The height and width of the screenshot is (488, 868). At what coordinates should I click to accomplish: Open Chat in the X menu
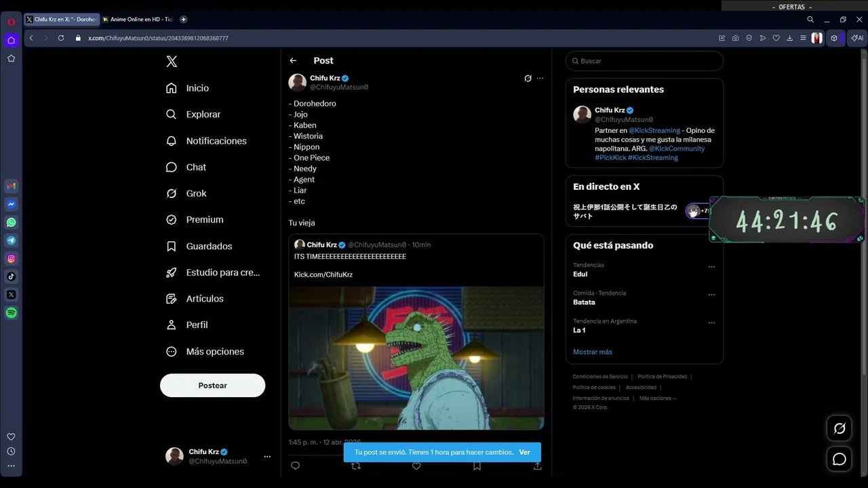click(186, 167)
